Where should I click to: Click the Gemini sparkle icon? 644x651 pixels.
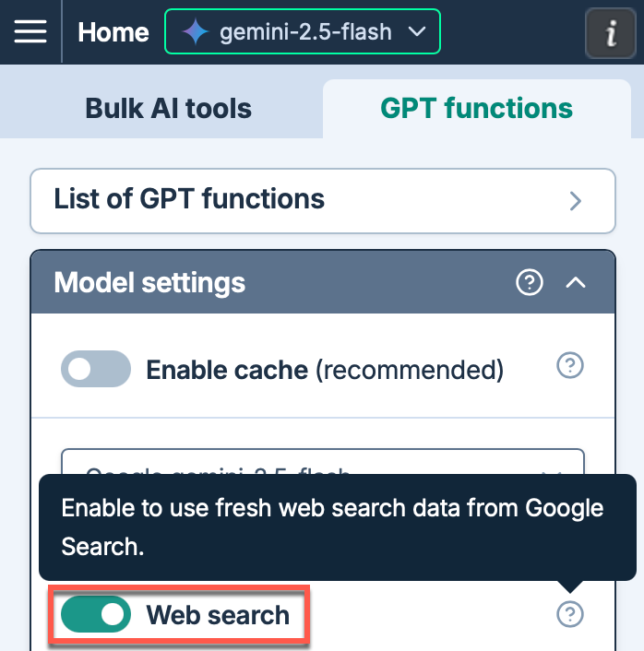point(196,32)
